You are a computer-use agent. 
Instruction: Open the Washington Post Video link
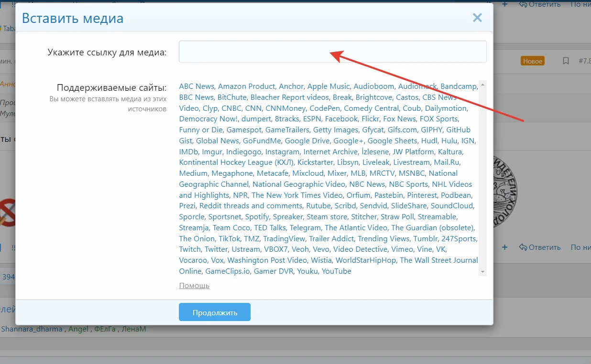pyautogui.click(x=267, y=260)
